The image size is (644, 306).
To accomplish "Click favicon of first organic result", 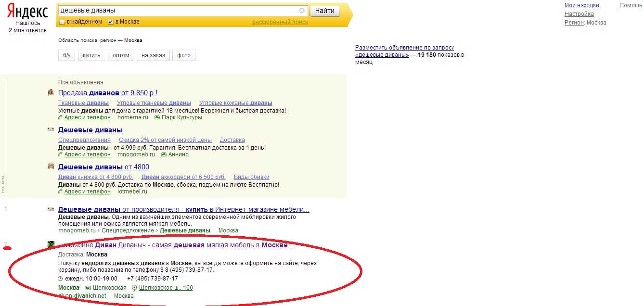I will click(51, 209).
